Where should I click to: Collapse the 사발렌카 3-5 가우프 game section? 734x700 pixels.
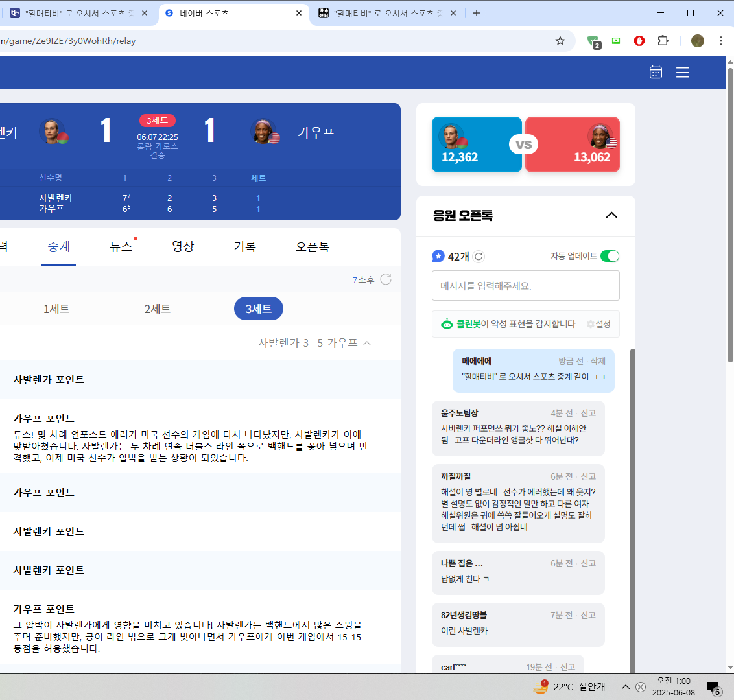(x=367, y=343)
